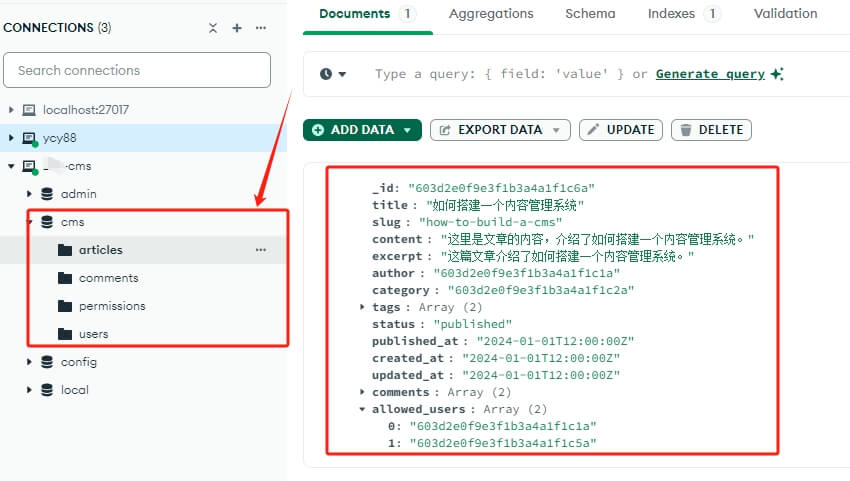The width and height of the screenshot is (850, 481).
Task: Open the Schema tab
Action: 590,14
